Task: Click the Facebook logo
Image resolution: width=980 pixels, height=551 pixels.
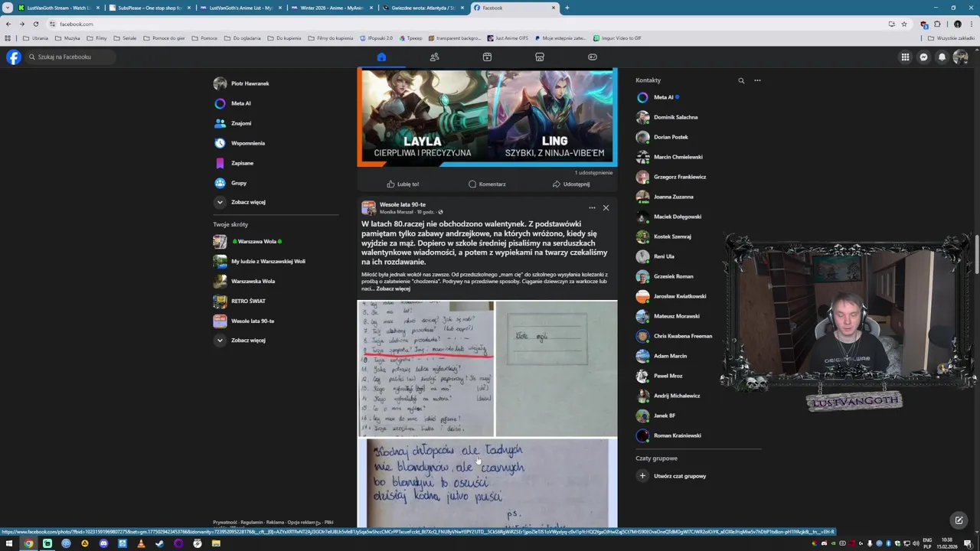Action: [x=13, y=57]
